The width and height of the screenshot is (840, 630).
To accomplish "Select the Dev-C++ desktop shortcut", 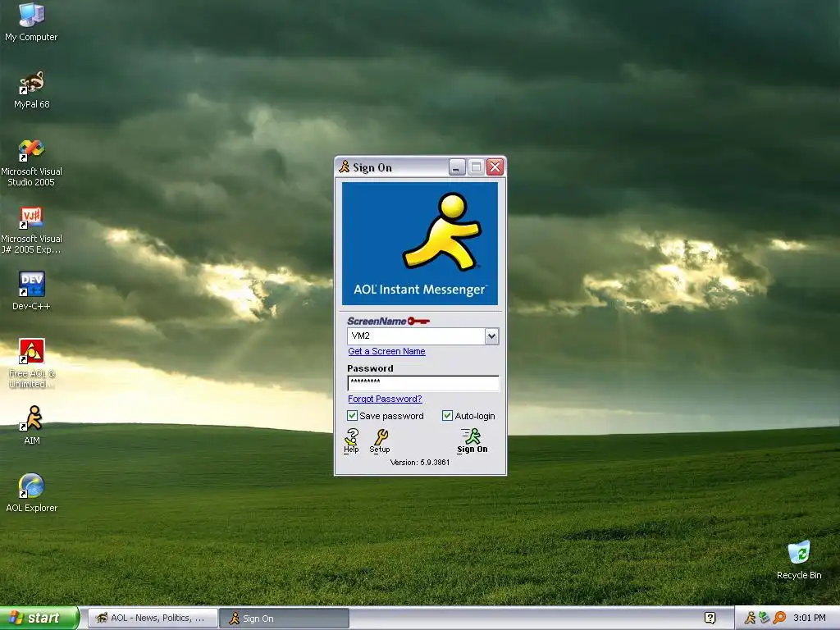I will [x=31, y=291].
